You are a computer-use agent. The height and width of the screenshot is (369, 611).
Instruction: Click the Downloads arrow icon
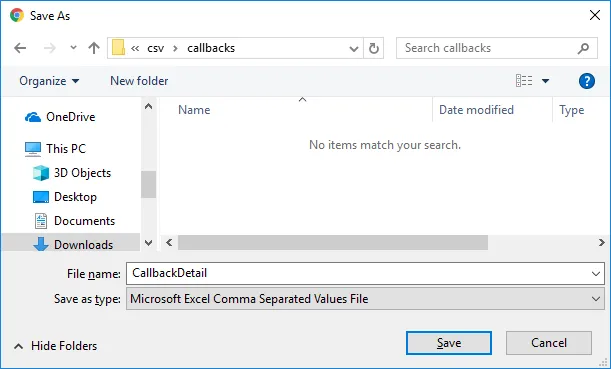tap(41, 244)
